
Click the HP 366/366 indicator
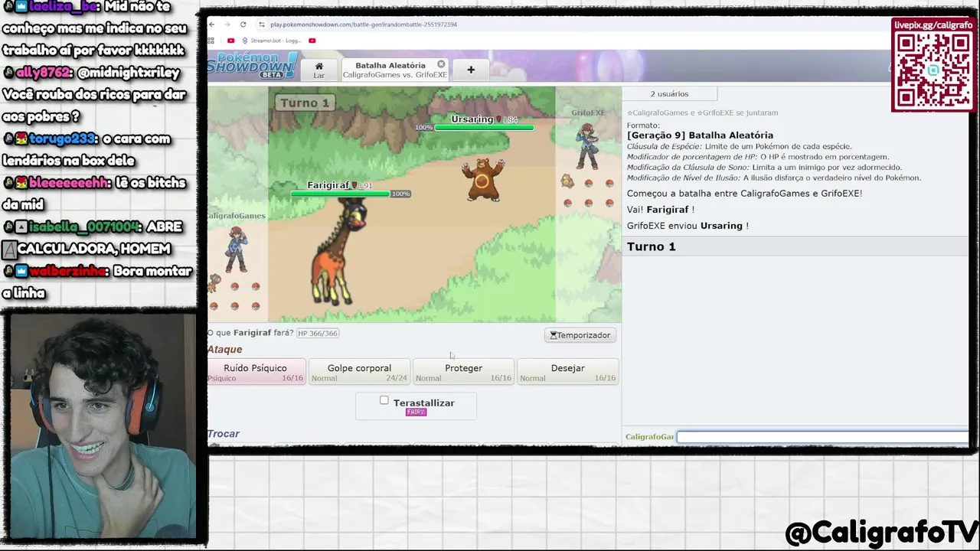pyautogui.click(x=317, y=334)
